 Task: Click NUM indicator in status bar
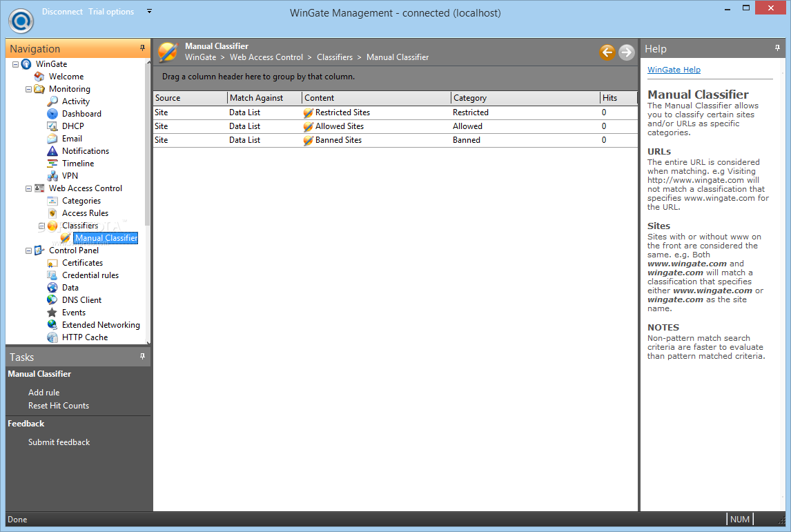[x=739, y=520]
